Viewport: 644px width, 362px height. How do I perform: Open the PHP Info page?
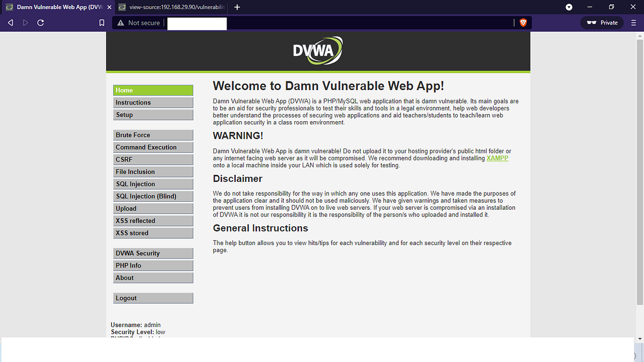153,265
